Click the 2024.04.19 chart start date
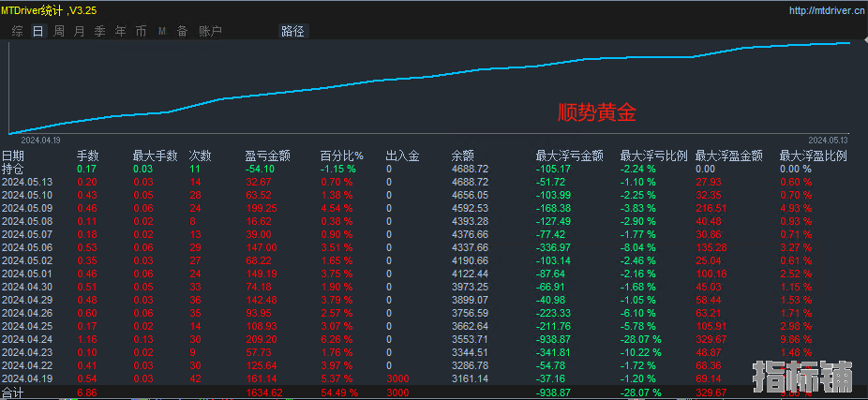 click(x=41, y=140)
